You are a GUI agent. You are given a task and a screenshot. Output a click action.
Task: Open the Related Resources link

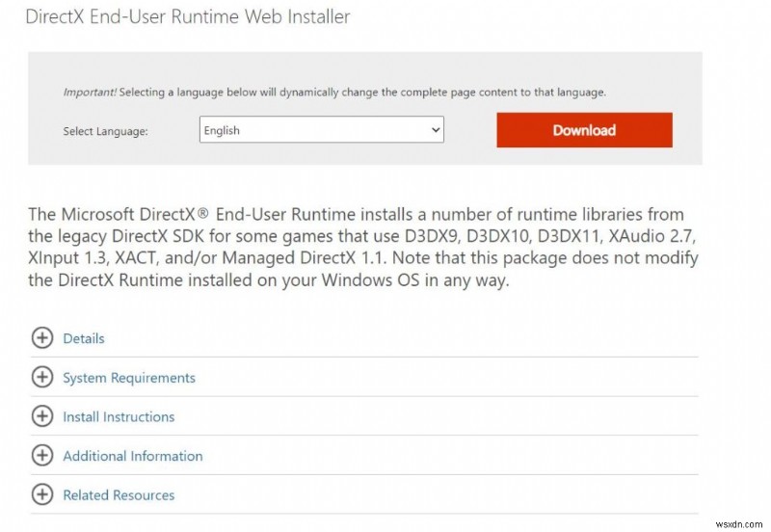tap(119, 495)
